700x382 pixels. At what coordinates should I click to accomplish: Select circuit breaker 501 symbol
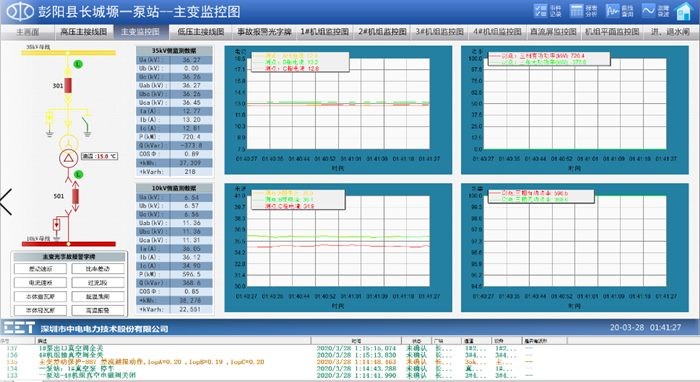coord(75,196)
